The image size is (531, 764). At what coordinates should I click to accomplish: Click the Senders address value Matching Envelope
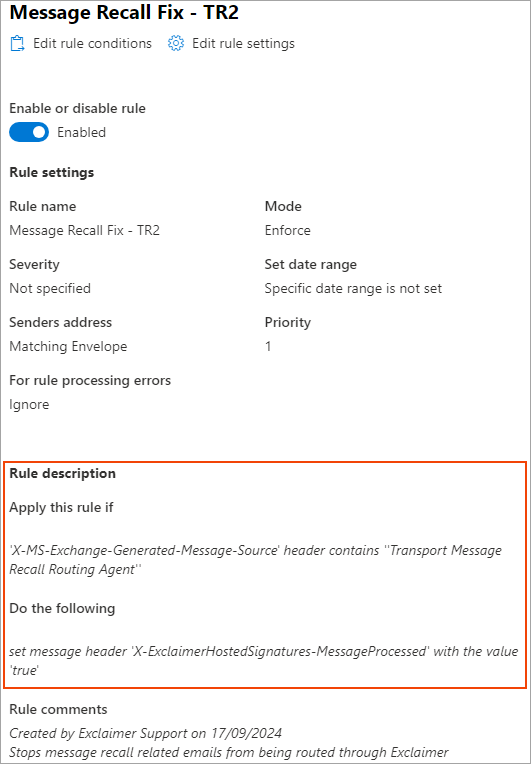pos(68,346)
